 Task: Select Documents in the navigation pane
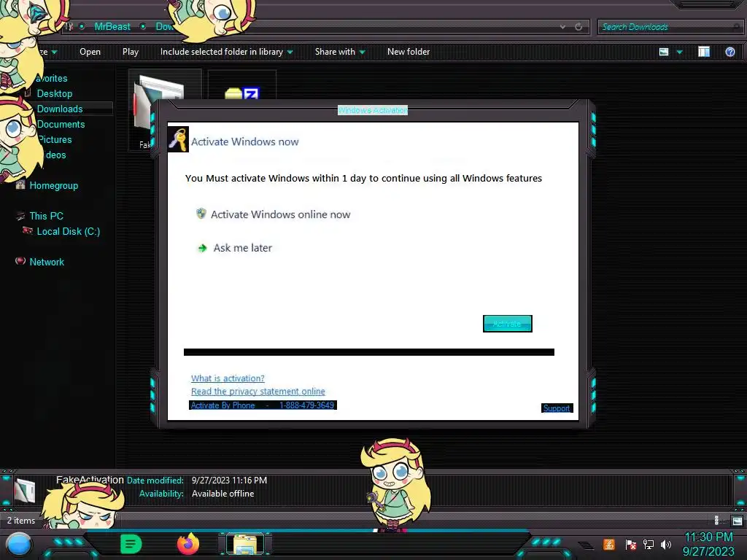61,124
